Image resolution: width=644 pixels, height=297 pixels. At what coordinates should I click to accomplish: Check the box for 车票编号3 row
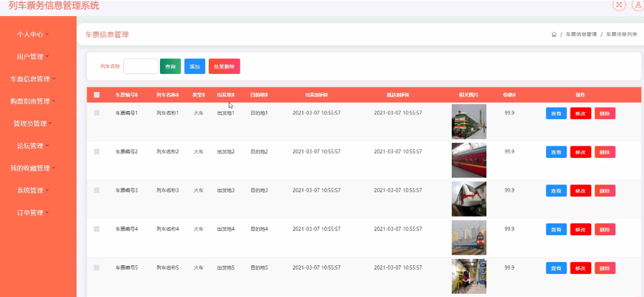tap(97, 191)
